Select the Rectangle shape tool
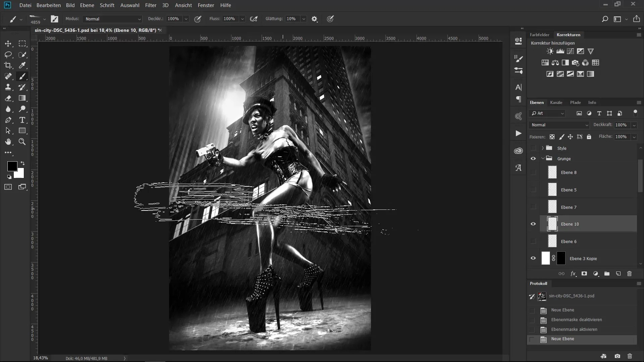Screen dimensions: 644x362 (22, 131)
